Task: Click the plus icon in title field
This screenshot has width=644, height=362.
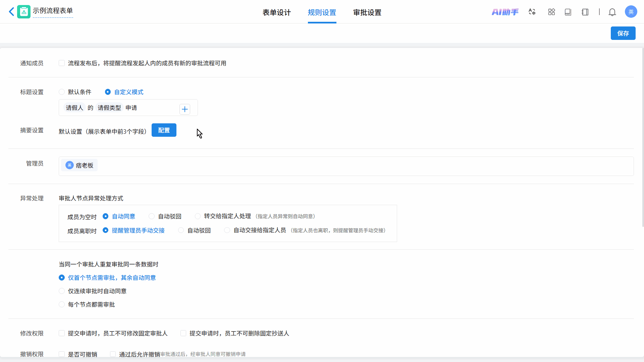Action: 185,109
